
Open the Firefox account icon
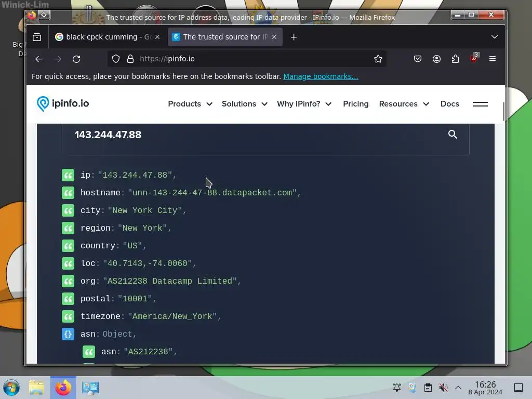tap(436, 59)
